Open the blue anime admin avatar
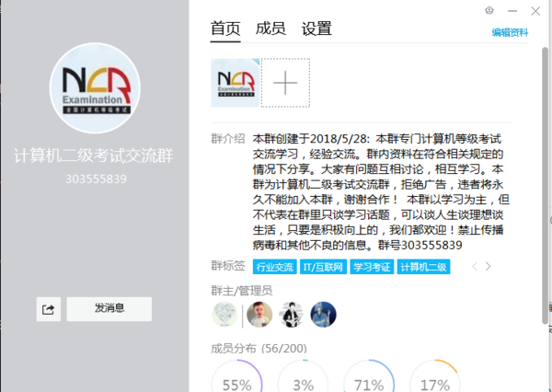The width and height of the screenshot is (552, 392). [x=323, y=315]
